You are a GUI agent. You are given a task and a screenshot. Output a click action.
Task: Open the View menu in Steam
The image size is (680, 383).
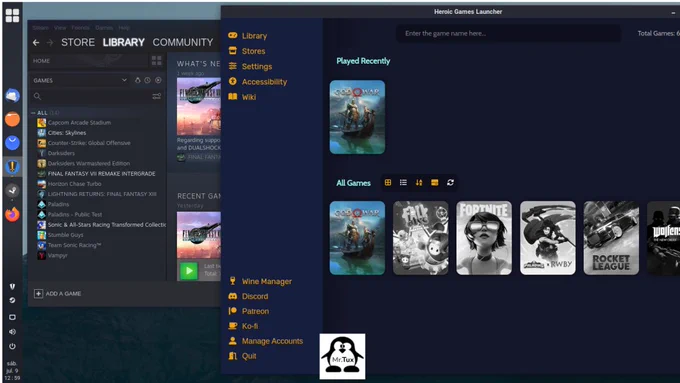tap(60, 28)
